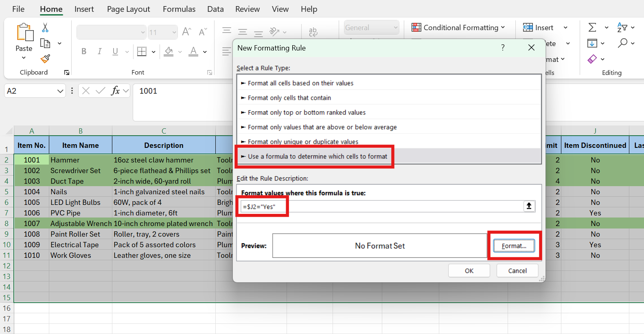Click the Cut scissors icon
The height and width of the screenshot is (334, 644).
click(x=45, y=28)
